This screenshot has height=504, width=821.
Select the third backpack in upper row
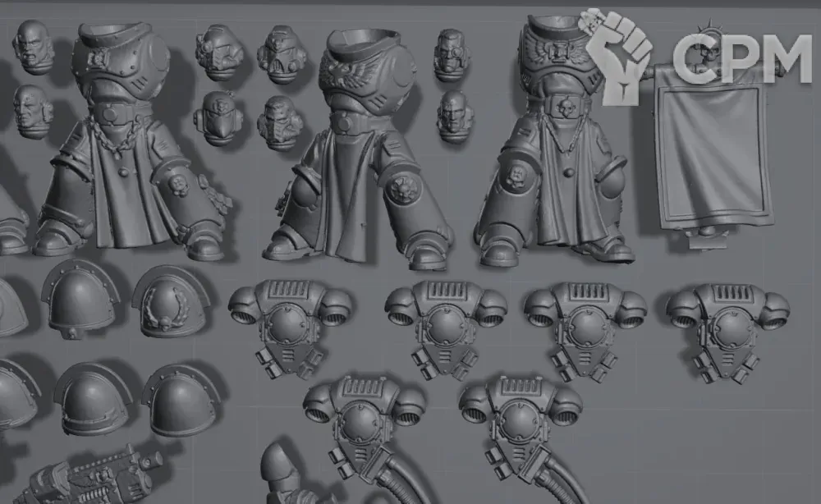pos(585,326)
